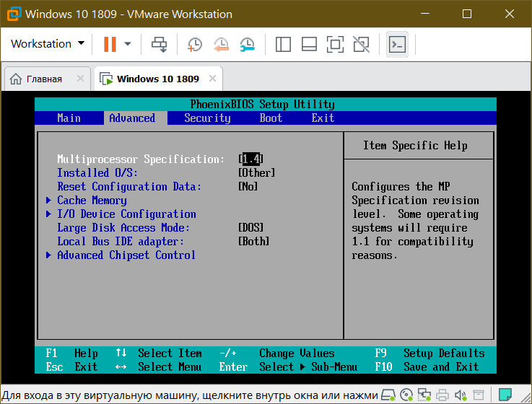The height and width of the screenshot is (404, 532).
Task: Revert to the previous snapshot icon
Action: pyautogui.click(x=221, y=45)
